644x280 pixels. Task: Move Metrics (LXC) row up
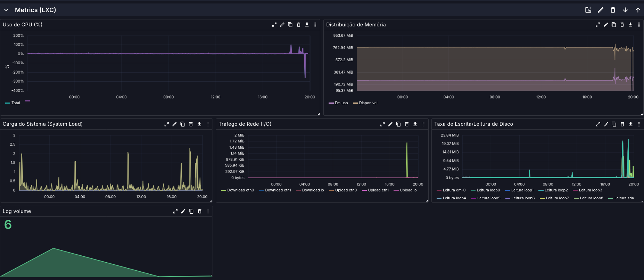[x=638, y=10]
